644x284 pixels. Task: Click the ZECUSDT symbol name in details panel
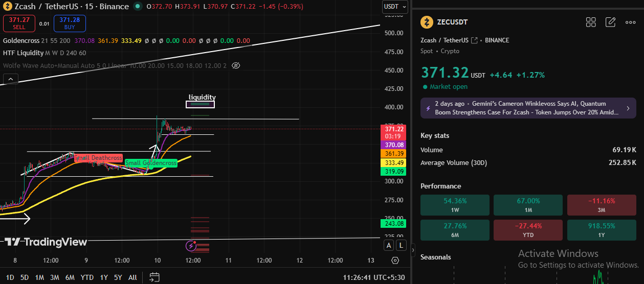(452, 22)
